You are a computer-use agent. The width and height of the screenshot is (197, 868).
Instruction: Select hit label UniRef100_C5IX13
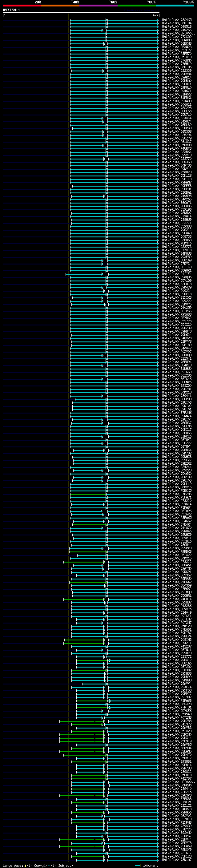click(177, 57)
